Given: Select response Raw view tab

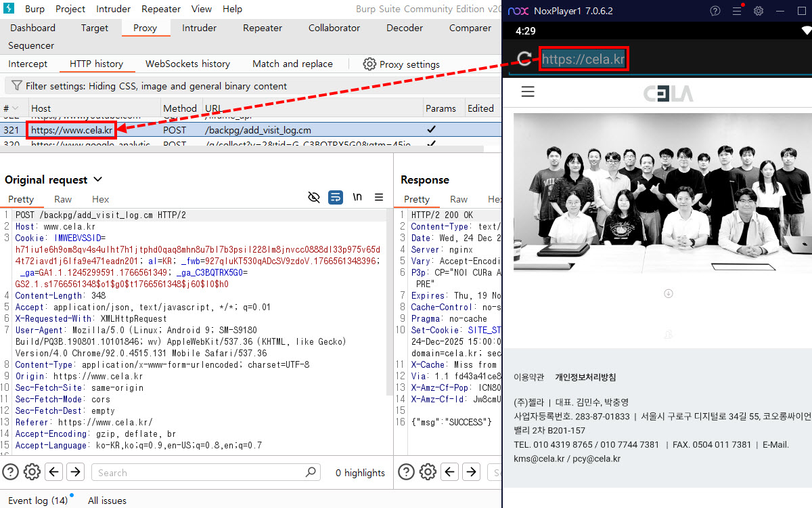Looking at the screenshot, I should [x=459, y=199].
